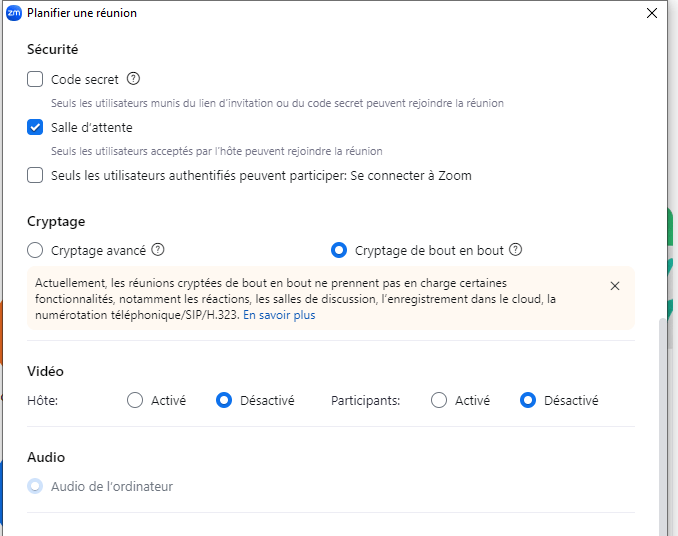Click the vertical scrollbar thumb

click(666, 420)
